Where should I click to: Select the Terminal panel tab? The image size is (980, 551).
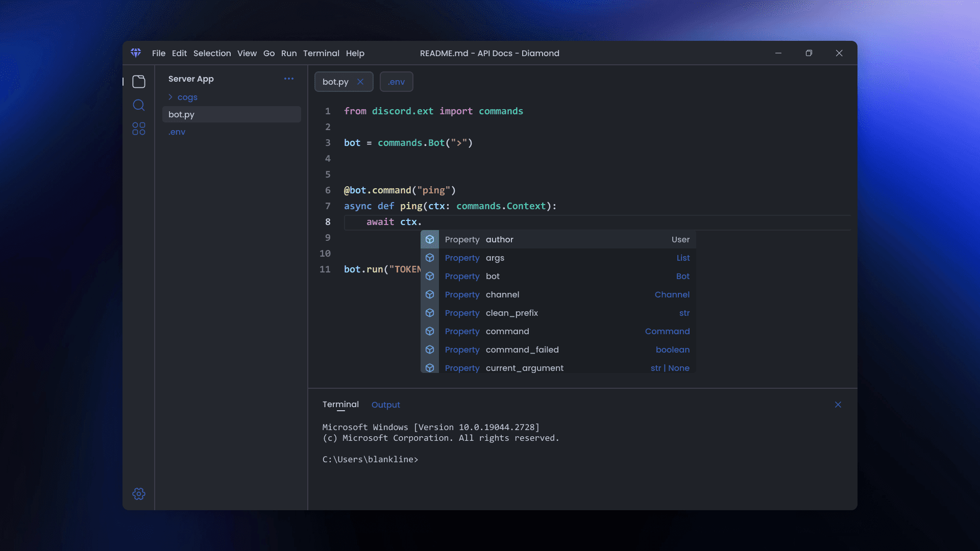pos(340,404)
